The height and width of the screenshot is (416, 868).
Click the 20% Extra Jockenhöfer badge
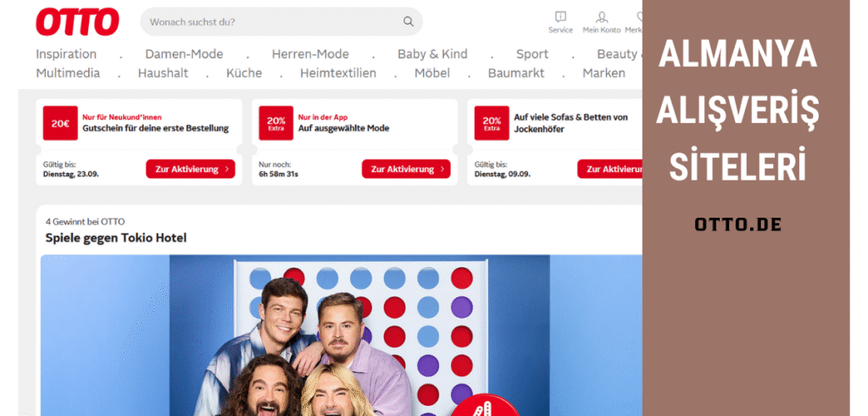point(491,124)
